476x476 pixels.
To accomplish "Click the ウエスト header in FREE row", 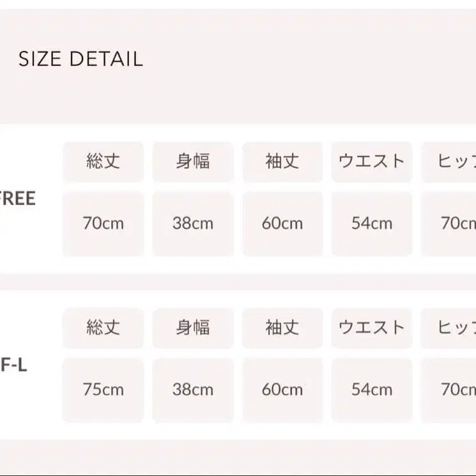I will pos(371,161).
